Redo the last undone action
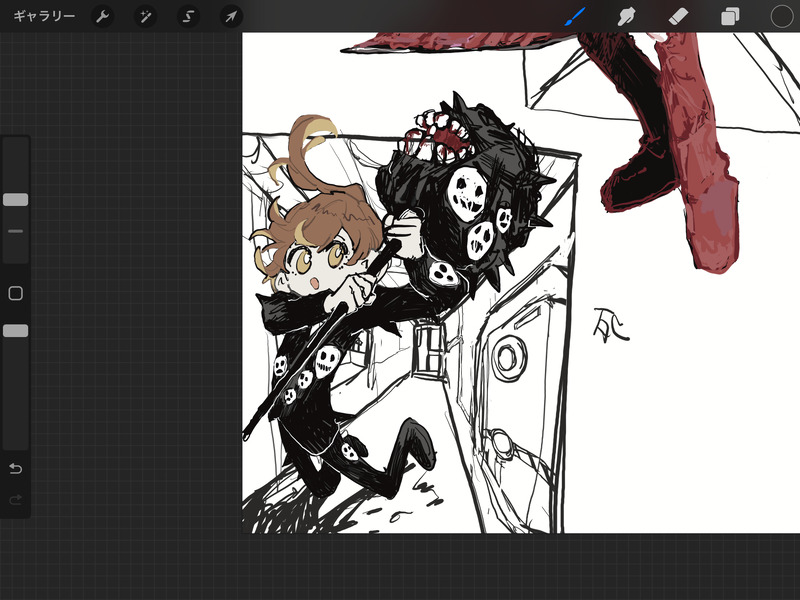The width and height of the screenshot is (800, 600). click(x=16, y=499)
